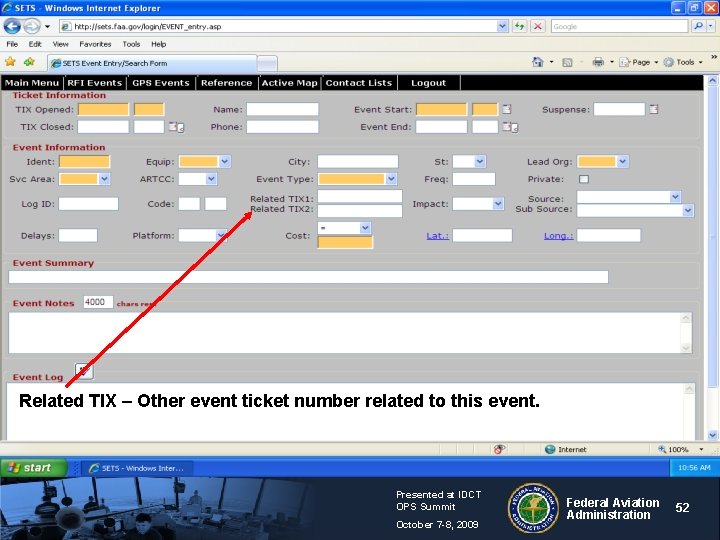Click the Long. hyperlink
This screenshot has width=720, height=540.
click(558, 236)
